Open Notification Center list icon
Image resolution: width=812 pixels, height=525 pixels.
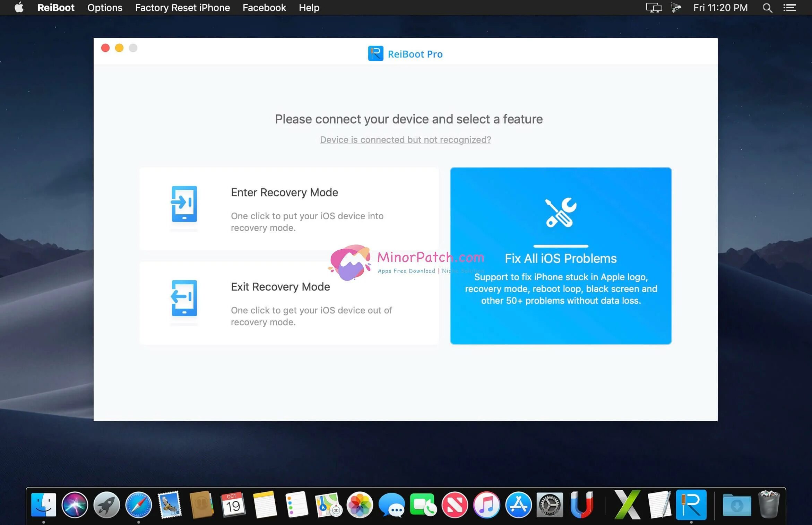[x=789, y=8]
